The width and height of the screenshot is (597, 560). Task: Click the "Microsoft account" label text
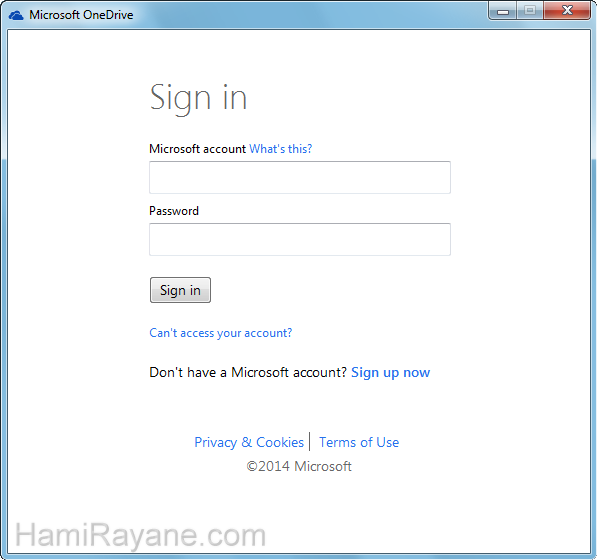point(198,149)
